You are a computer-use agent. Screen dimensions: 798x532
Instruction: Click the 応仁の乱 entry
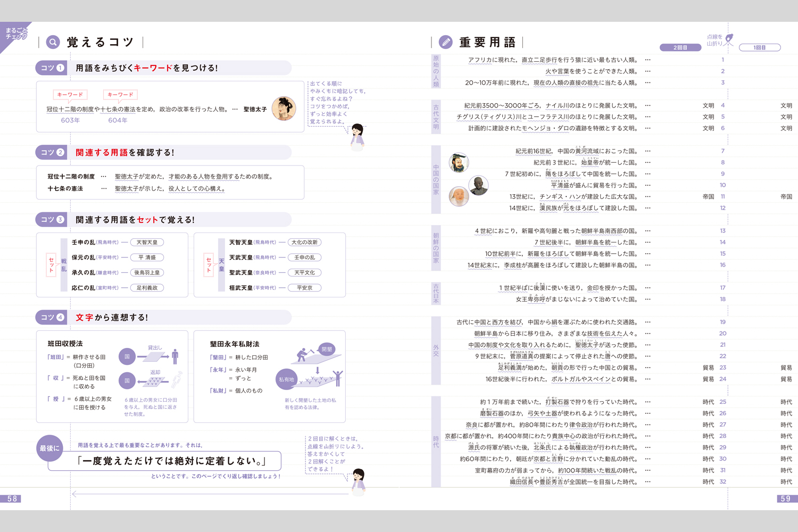pos(84,288)
